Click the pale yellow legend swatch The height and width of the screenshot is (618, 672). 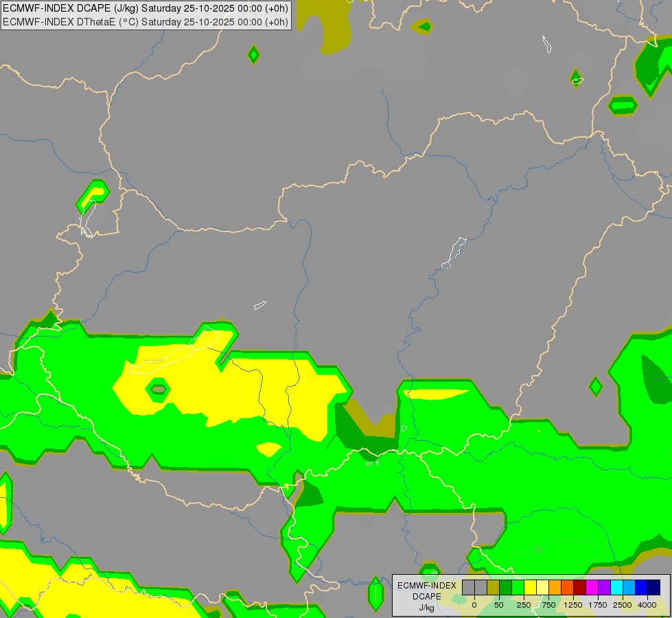pos(542,587)
